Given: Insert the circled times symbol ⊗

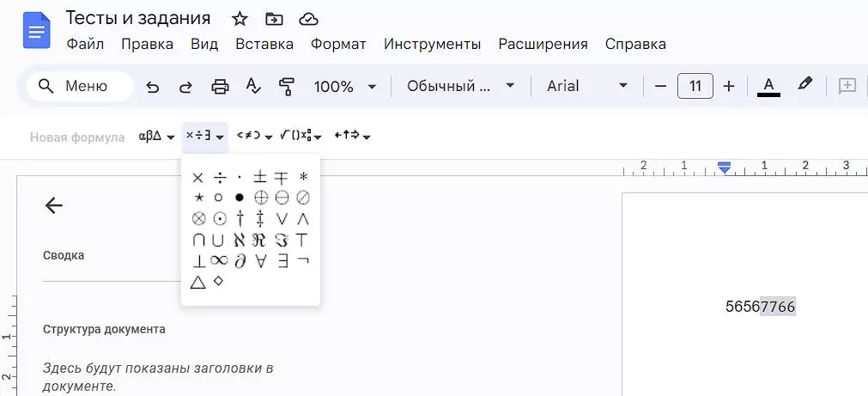Looking at the screenshot, I should click(x=198, y=219).
